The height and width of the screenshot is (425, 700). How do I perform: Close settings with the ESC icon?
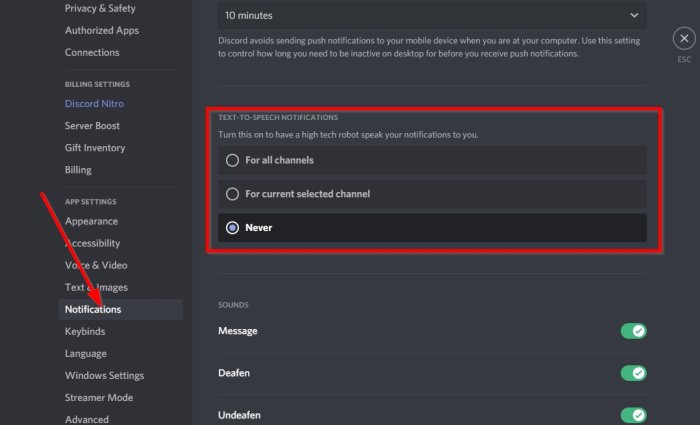(x=683, y=39)
